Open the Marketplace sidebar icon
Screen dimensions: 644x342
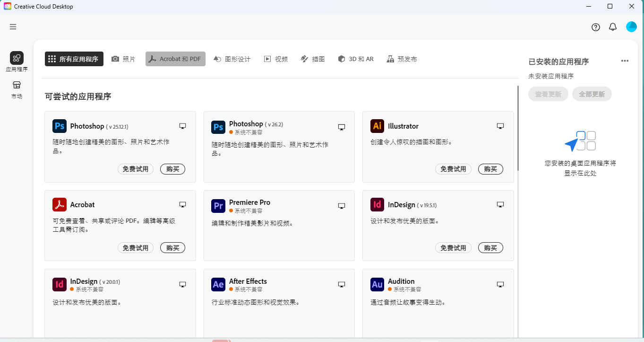click(x=17, y=86)
